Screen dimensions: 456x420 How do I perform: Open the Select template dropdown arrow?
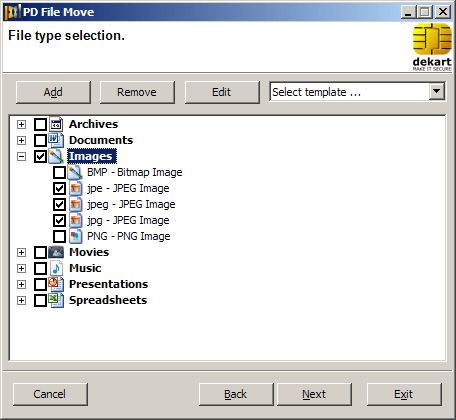tap(437, 91)
